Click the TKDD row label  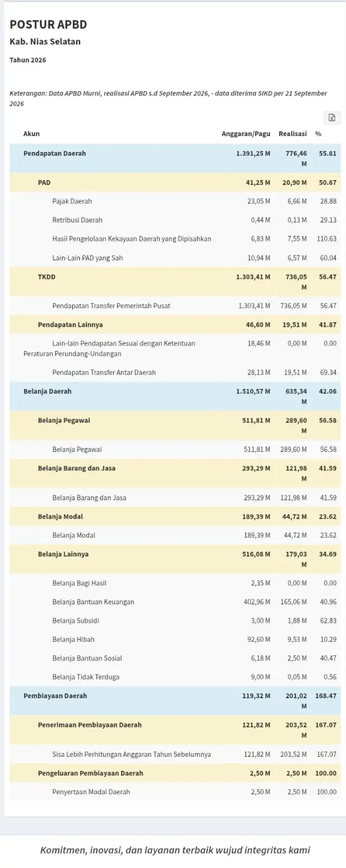click(47, 277)
